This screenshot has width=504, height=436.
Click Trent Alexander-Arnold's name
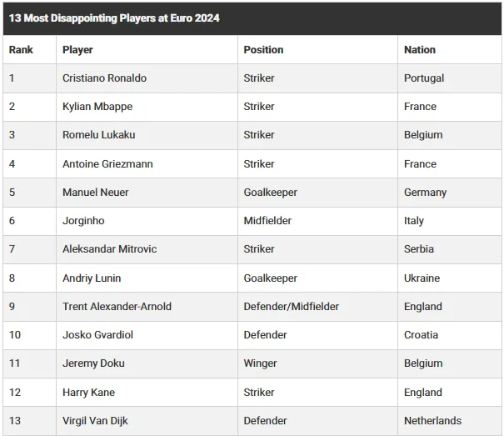pyautogui.click(x=117, y=307)
